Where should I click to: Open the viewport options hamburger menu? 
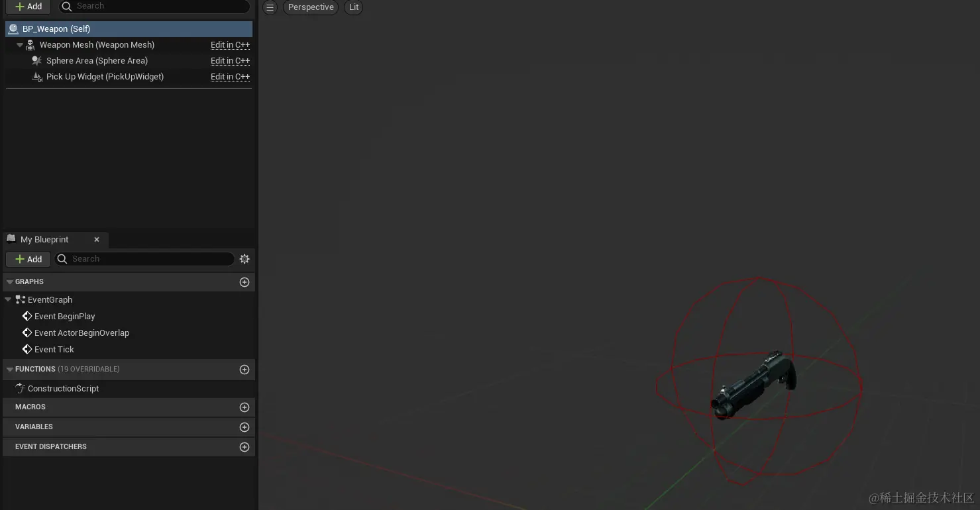[x=270, y=7]
